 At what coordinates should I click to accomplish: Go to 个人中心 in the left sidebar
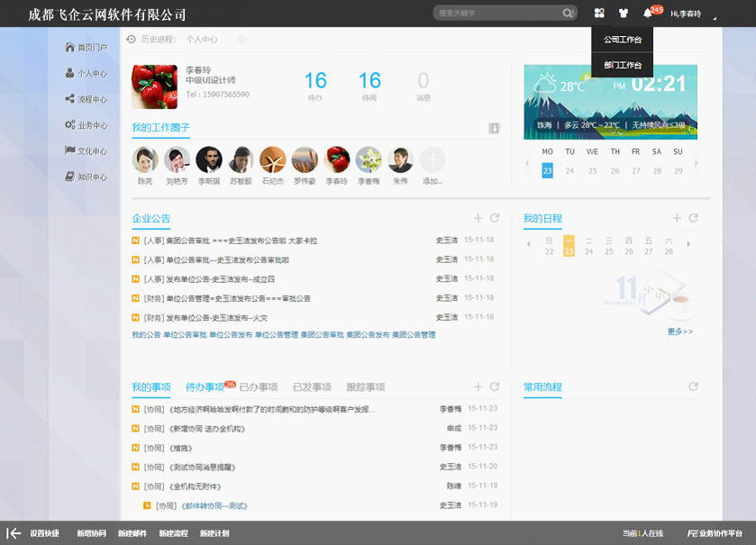(86, 73)
